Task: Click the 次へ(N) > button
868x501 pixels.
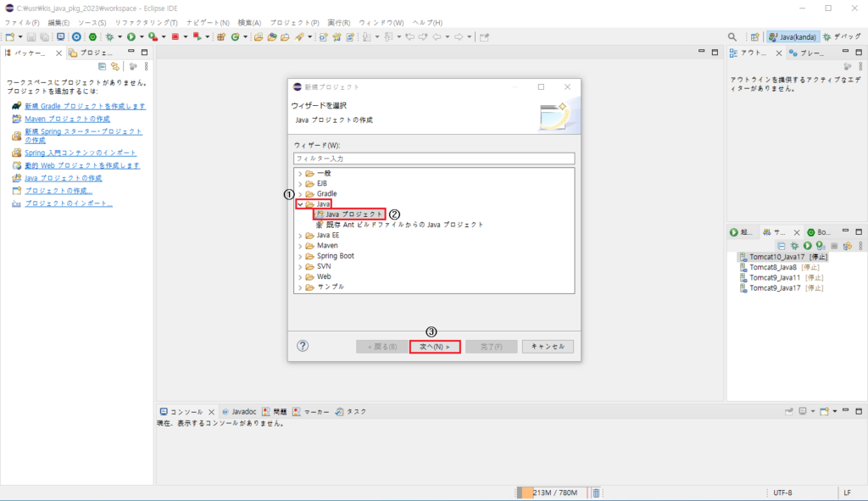Action: pos(435,347)
